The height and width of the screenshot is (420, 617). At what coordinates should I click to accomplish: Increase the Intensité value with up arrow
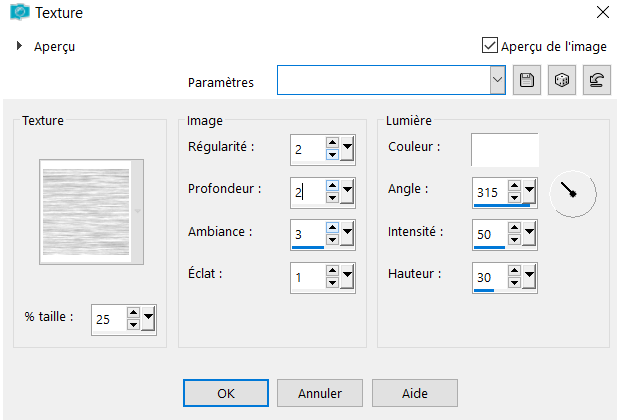[513, 227]
